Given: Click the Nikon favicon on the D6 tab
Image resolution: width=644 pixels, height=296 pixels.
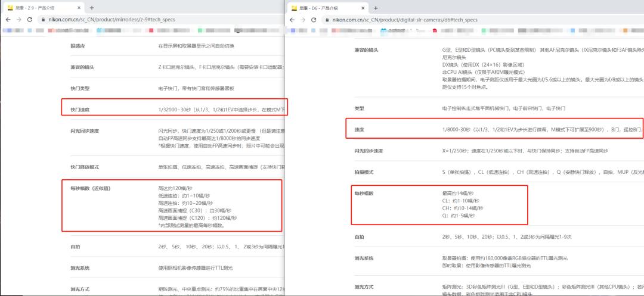Looking at the screenshot, I should pyautogui.click(x=294, y=8).
